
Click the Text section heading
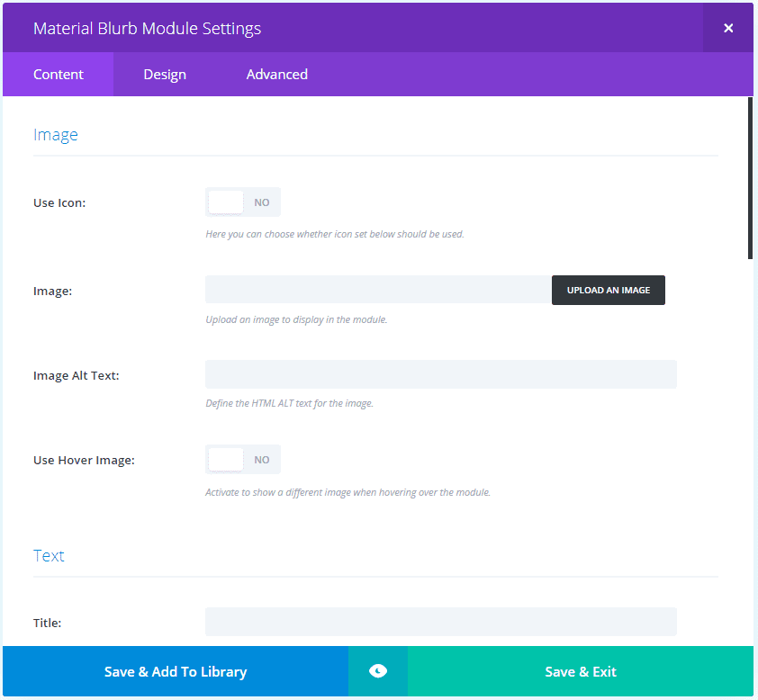tap(49, 556)
